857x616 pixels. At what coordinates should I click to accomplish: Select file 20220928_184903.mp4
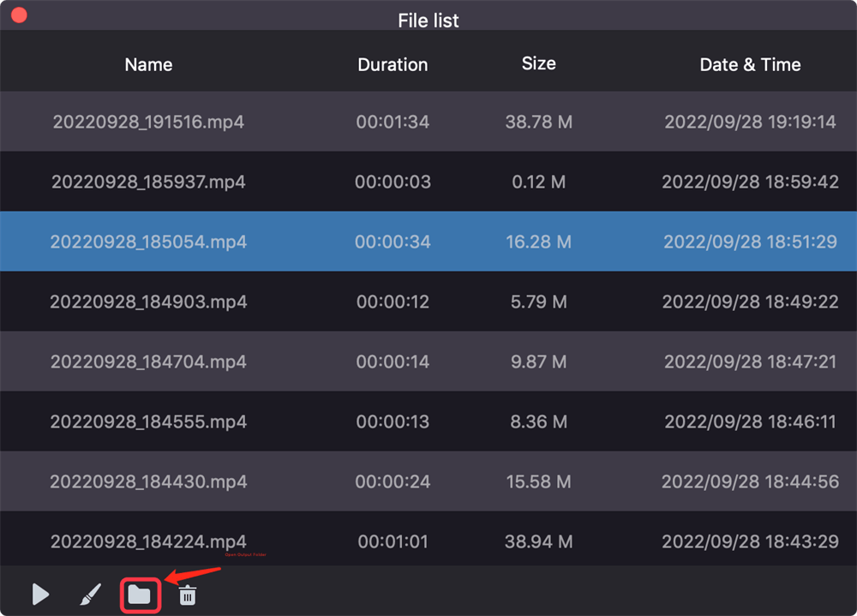click(x=148, y=302)
